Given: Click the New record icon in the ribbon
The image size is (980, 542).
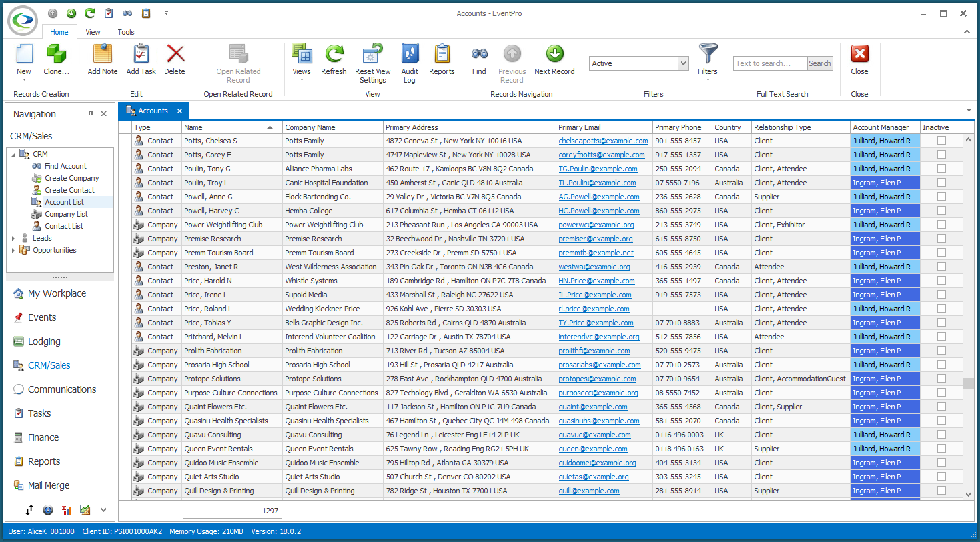Looking at the screenshot, I should [24, 54].
